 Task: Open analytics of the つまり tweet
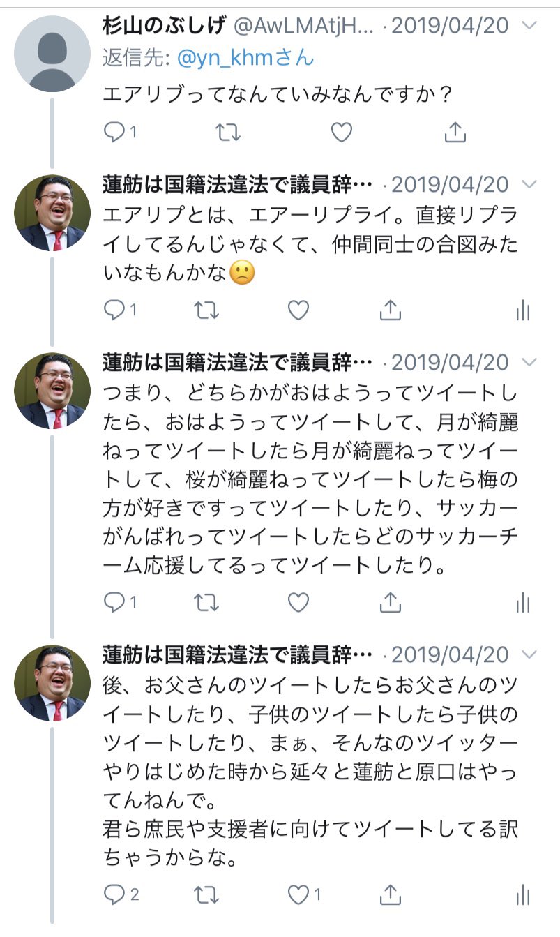[523, 602]
